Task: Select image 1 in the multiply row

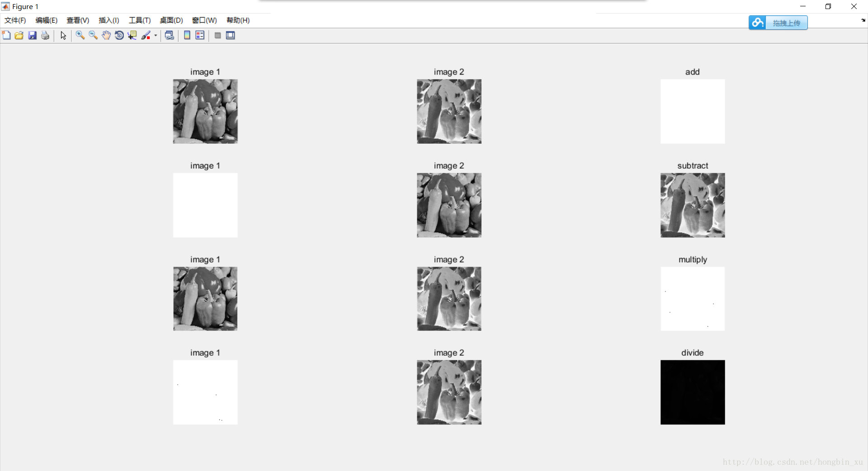Action: [x=205, y=299]
